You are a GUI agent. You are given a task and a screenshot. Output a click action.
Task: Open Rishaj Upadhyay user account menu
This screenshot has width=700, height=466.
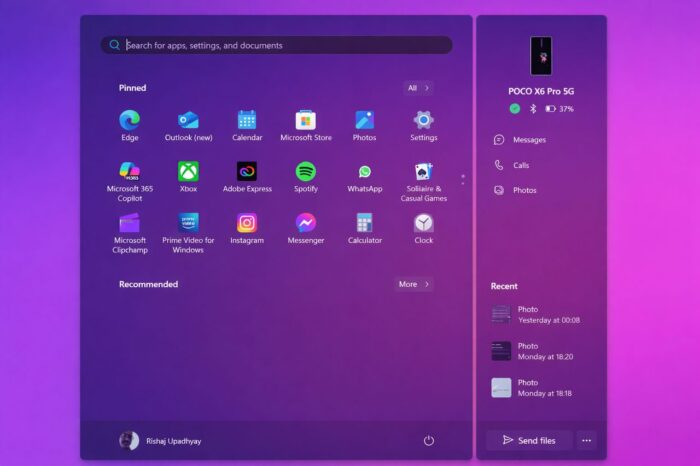click(x=160, y=441)
